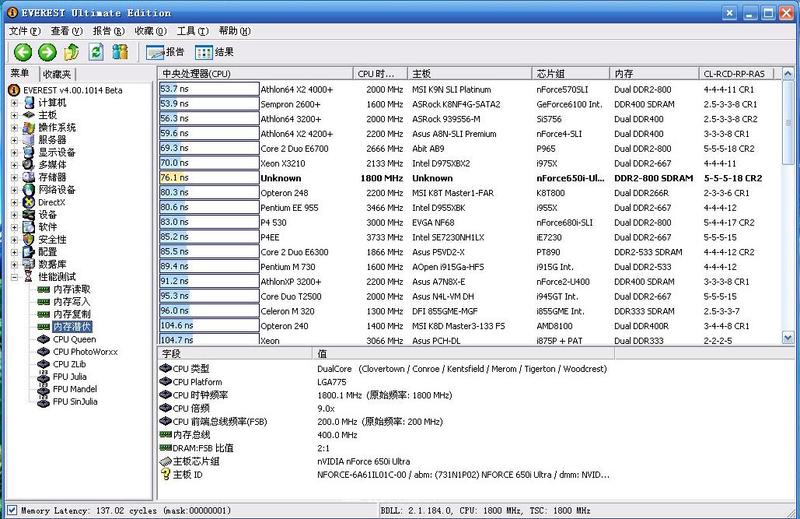Click the DirectX icon in tree

click(x=29, y=202)
